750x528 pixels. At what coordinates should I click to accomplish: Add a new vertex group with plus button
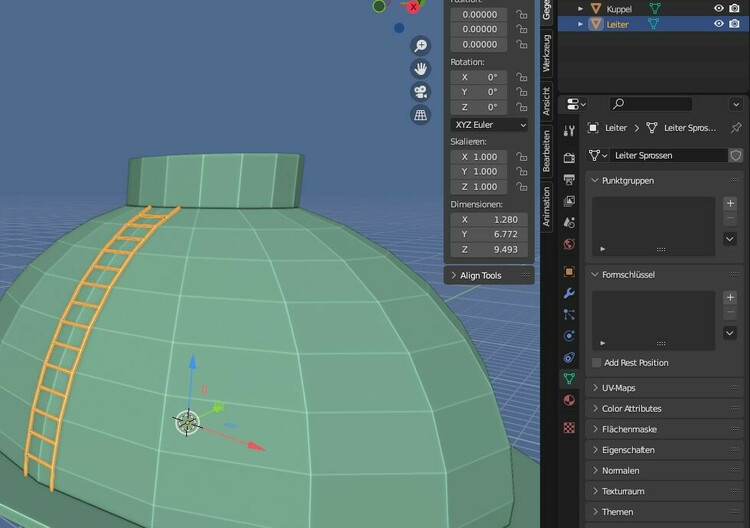click(730, 203)
